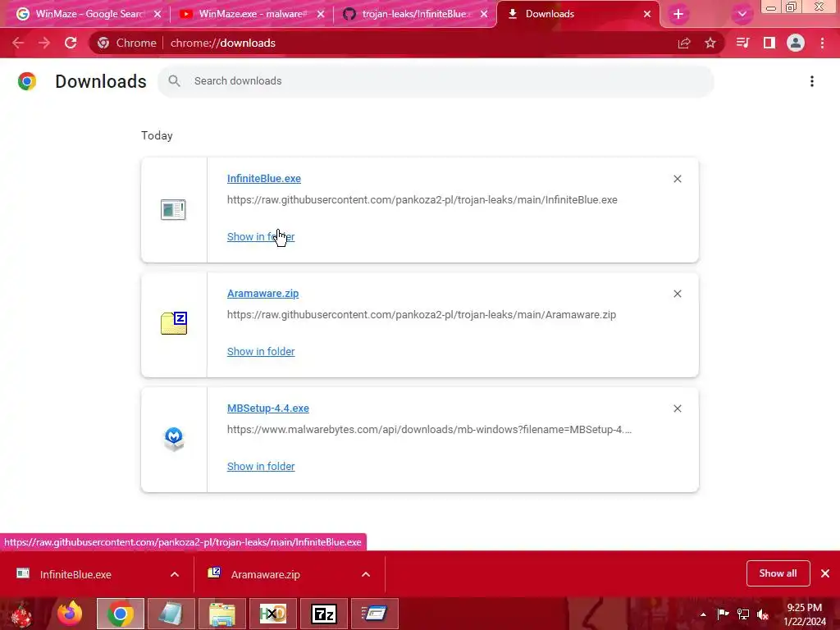840x630 pixels.
Task: Open the media controls icon in toolbar
Action: tap(742, 43)
